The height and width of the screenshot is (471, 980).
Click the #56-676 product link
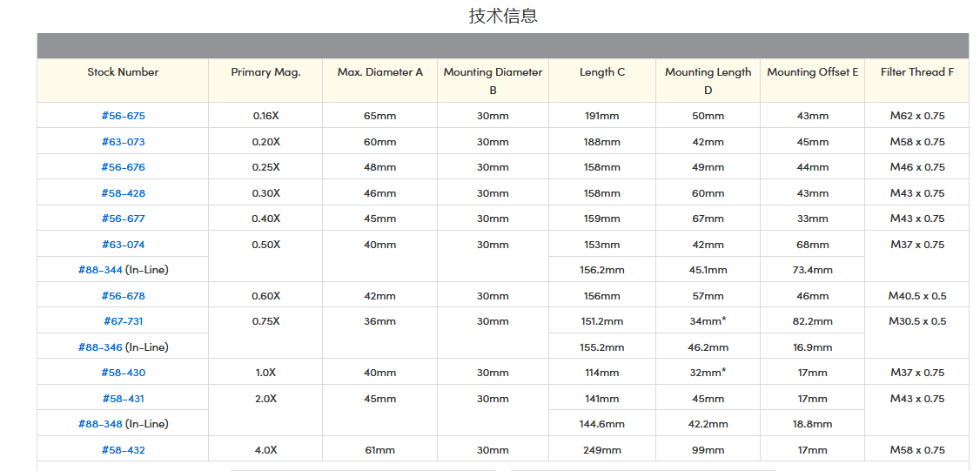tap(123, 167)
